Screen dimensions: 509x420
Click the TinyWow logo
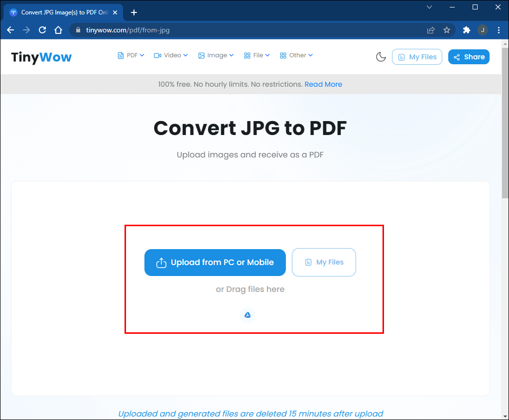pos(41,57)
